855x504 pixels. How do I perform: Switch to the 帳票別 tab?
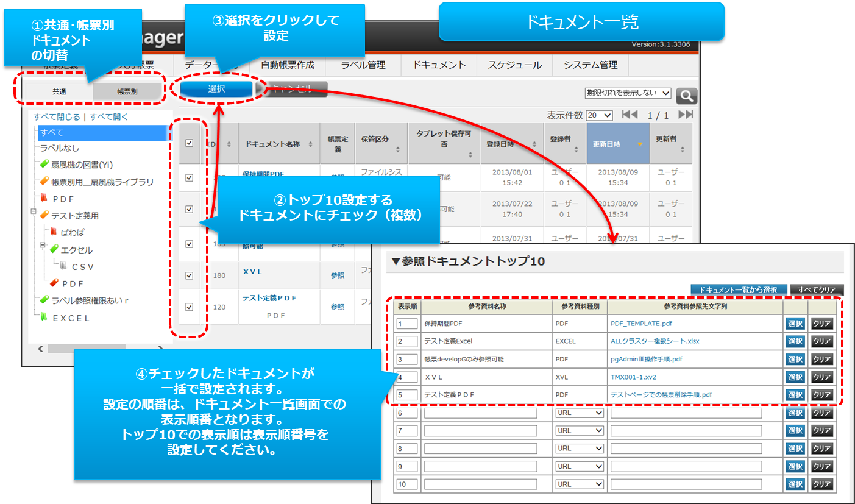128,91
